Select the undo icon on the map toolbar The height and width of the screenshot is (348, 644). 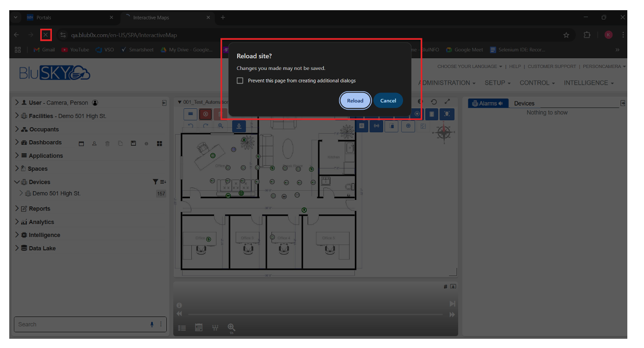(190, 125)
